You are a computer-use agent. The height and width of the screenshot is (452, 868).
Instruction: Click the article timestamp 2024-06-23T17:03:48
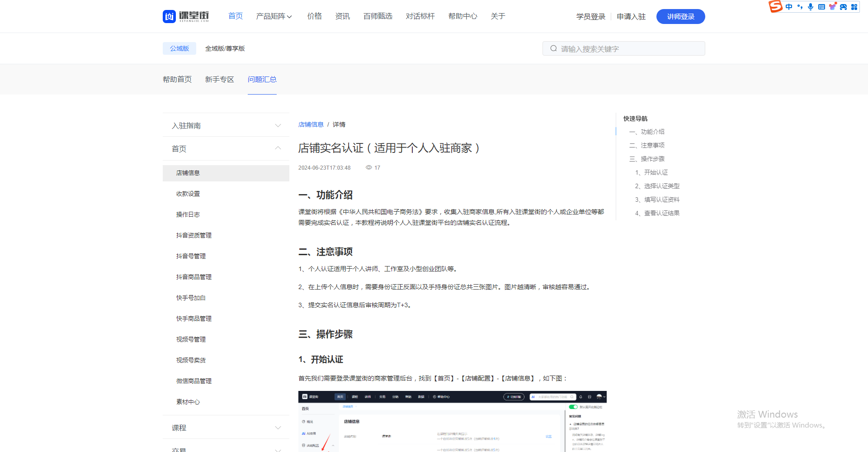(325, 168)
